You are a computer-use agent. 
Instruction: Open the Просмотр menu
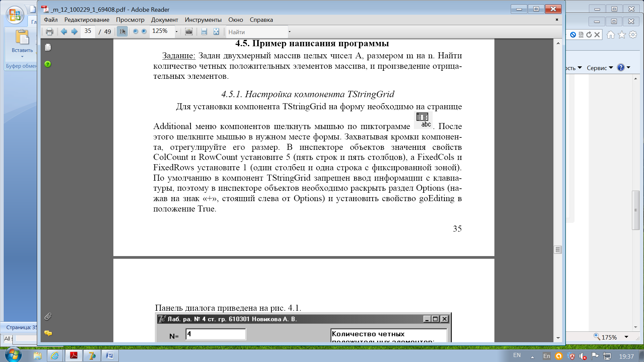click(130, 20)
